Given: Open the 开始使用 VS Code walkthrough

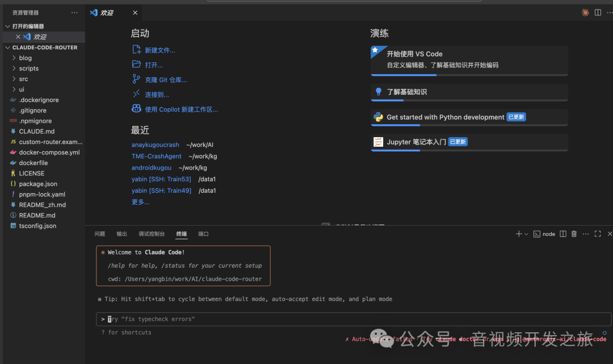Looking at the screenshot, I should [x=469, y=61].
